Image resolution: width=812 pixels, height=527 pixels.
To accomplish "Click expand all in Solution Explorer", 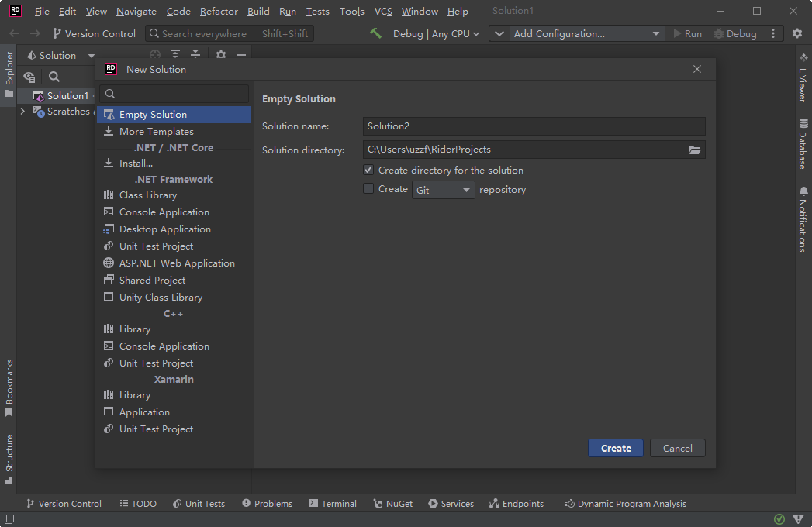I will 175,55.
